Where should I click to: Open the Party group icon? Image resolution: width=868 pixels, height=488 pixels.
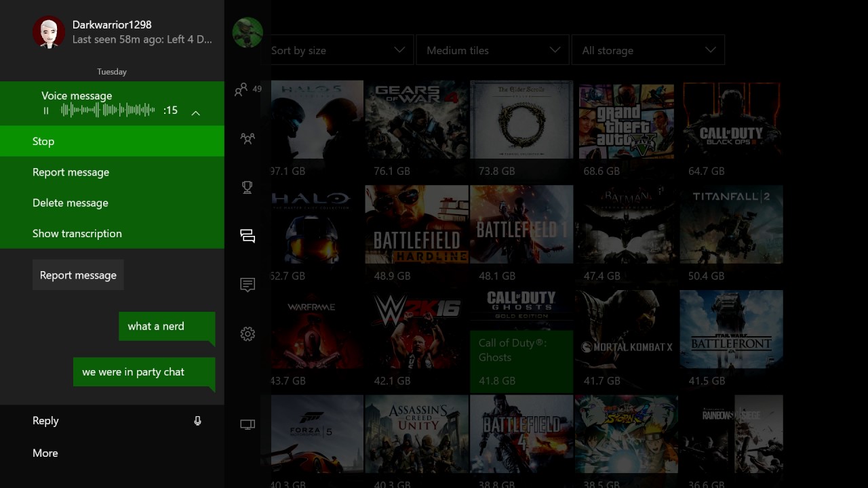click(x=248, y=139)
